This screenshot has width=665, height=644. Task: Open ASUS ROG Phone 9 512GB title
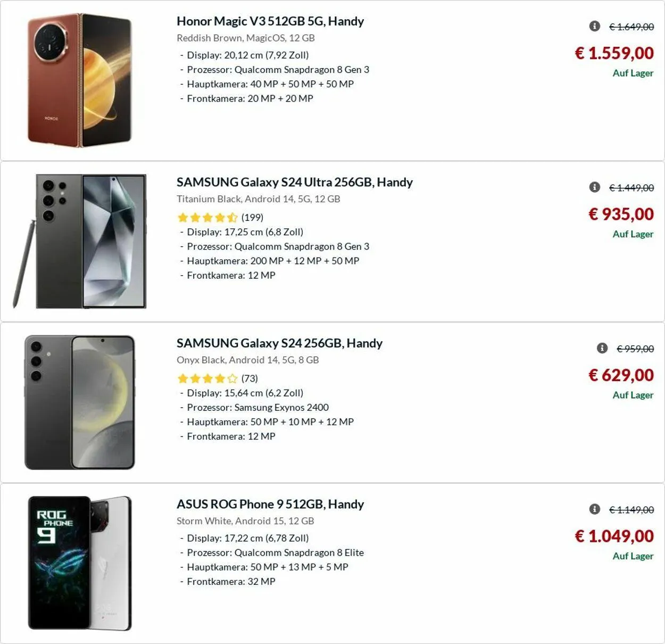(x=270, y=504)
